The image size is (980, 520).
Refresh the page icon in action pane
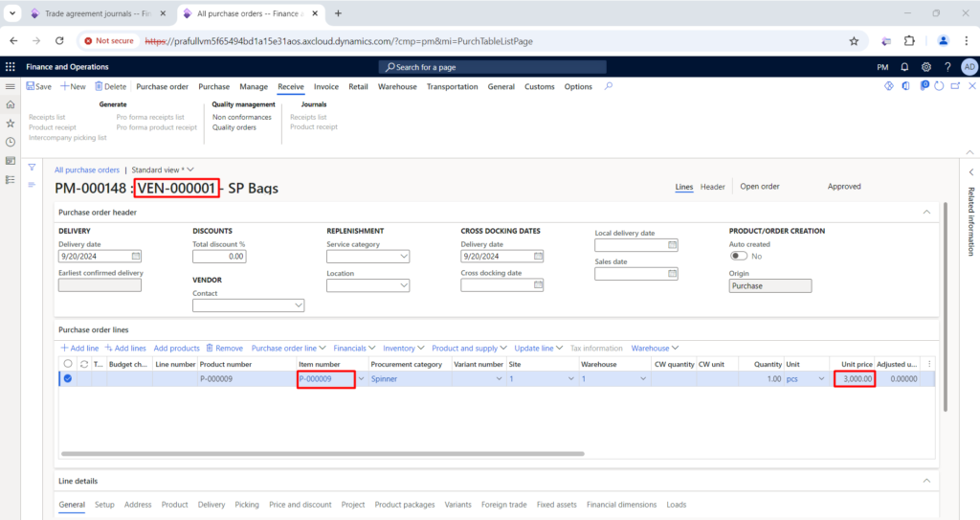[939, 86]
